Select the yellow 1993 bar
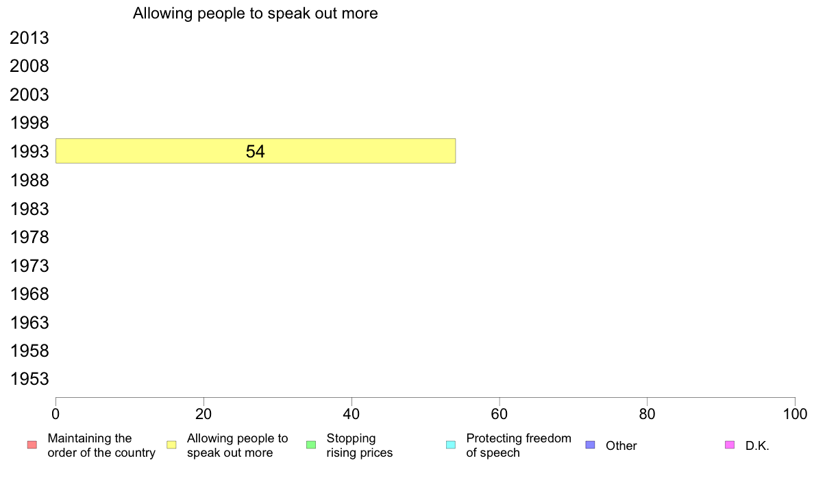This screenshot has height=504, width=814. click(256, 151)
